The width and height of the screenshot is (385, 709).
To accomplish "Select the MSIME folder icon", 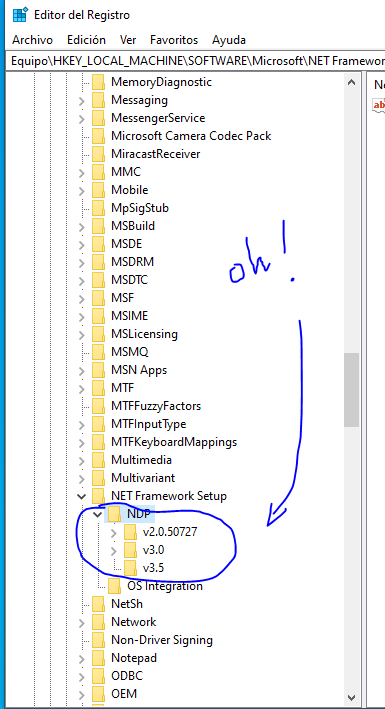I will 98,316.
